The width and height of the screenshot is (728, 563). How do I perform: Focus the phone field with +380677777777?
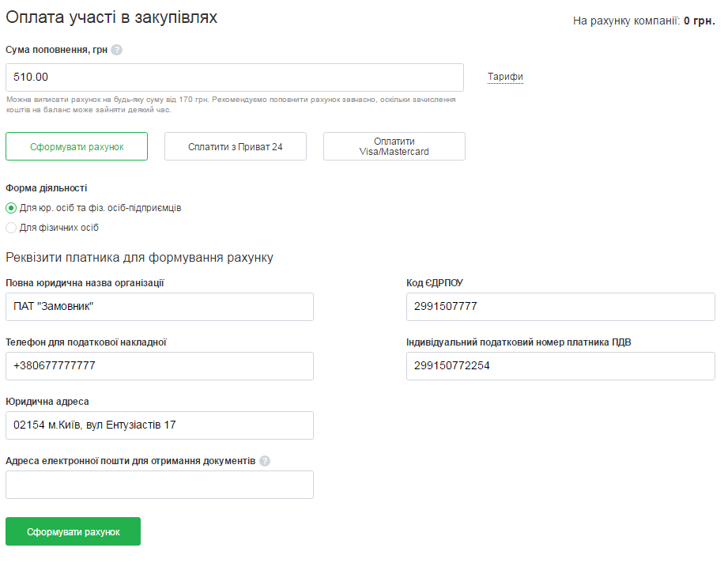(159, 366)
